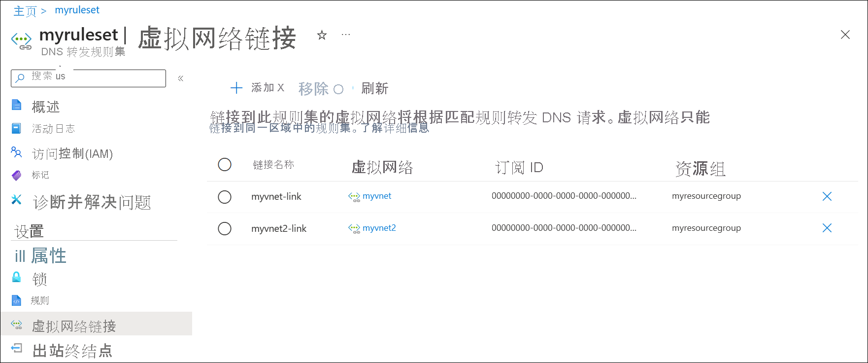Open the myvnet virtual network link
This screenshot has width=868, height=363.
(x=377, y=196)
